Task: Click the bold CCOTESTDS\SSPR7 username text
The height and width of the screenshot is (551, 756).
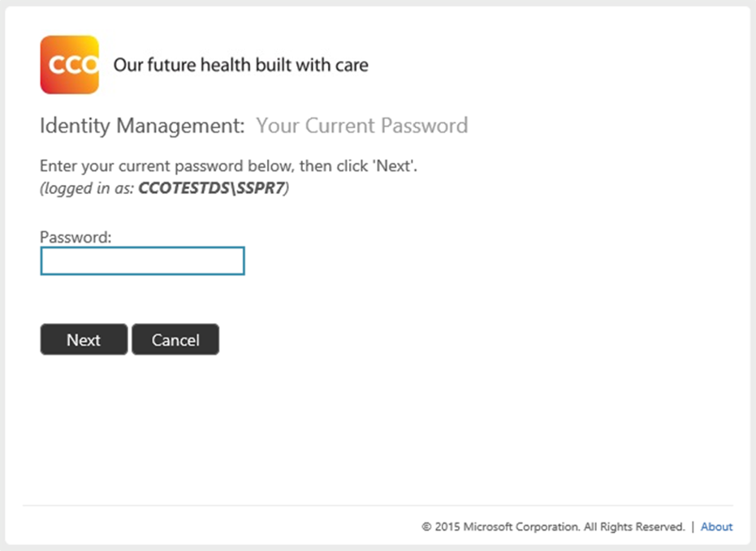Action: point(212,187)
